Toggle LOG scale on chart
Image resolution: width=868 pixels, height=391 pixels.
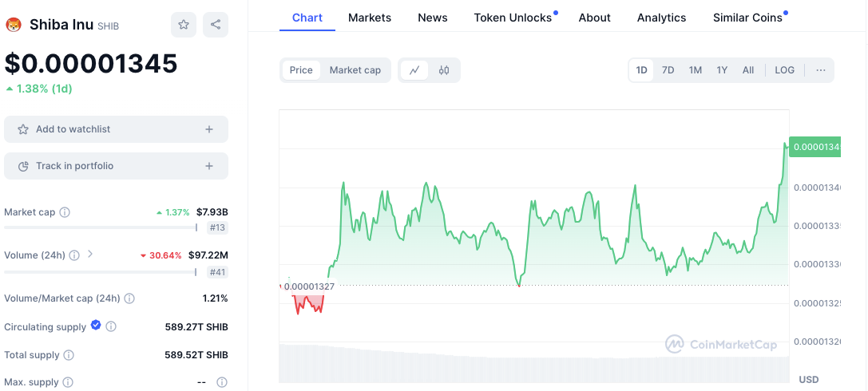tap(784, 70)
